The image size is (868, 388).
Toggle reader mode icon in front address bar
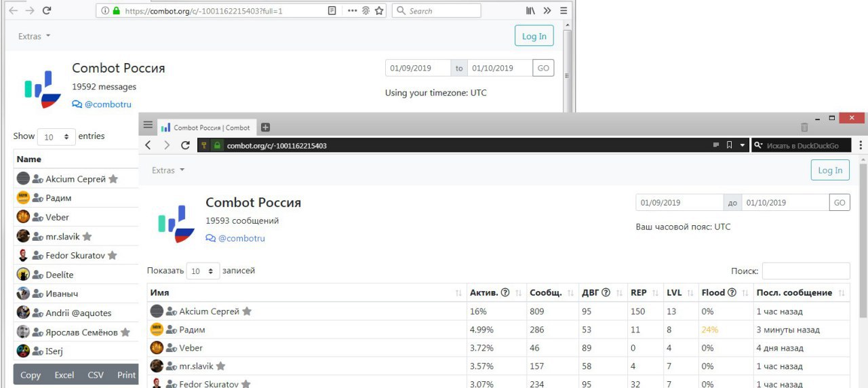click(x=715, y=145)
